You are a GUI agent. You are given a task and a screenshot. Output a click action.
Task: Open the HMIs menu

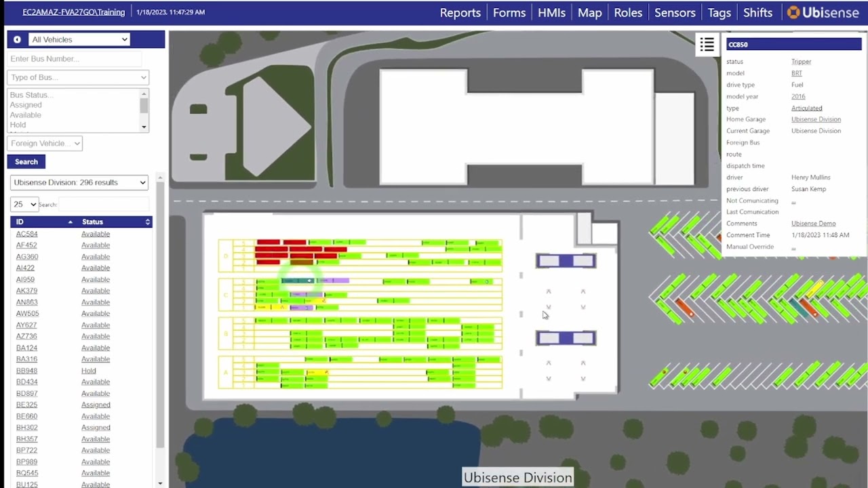click(x=551, y=13)
